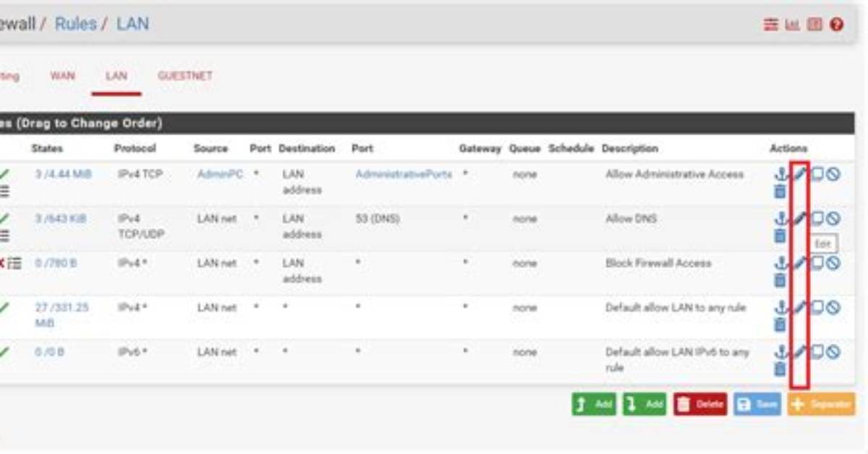This screenshot has height=454, width=868.
Task: Delete the Default allow LAN IPv6 to any rule
Action: 780,369
